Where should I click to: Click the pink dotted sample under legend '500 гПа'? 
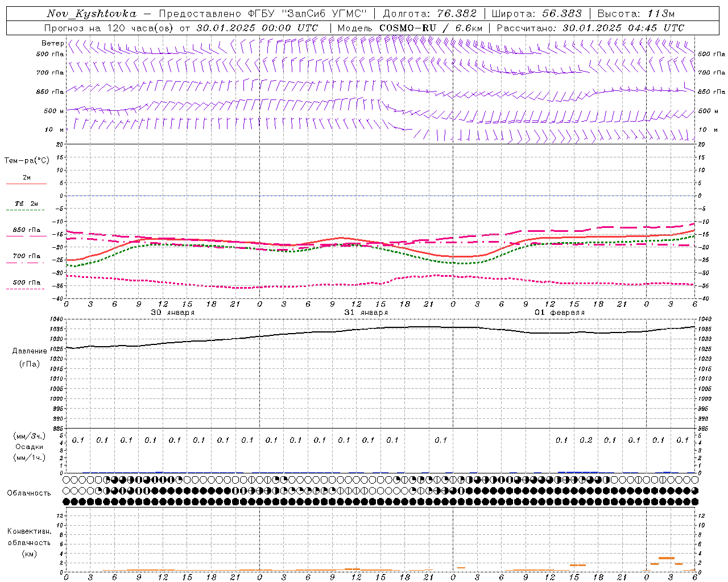click(x=26, y=289)
